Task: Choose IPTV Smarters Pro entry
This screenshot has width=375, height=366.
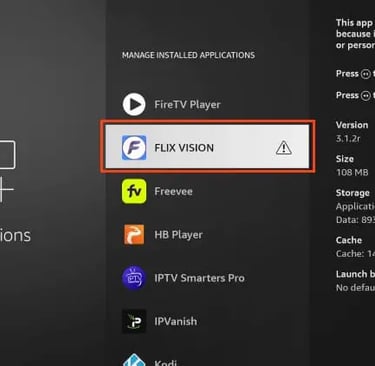Action: 208,278
